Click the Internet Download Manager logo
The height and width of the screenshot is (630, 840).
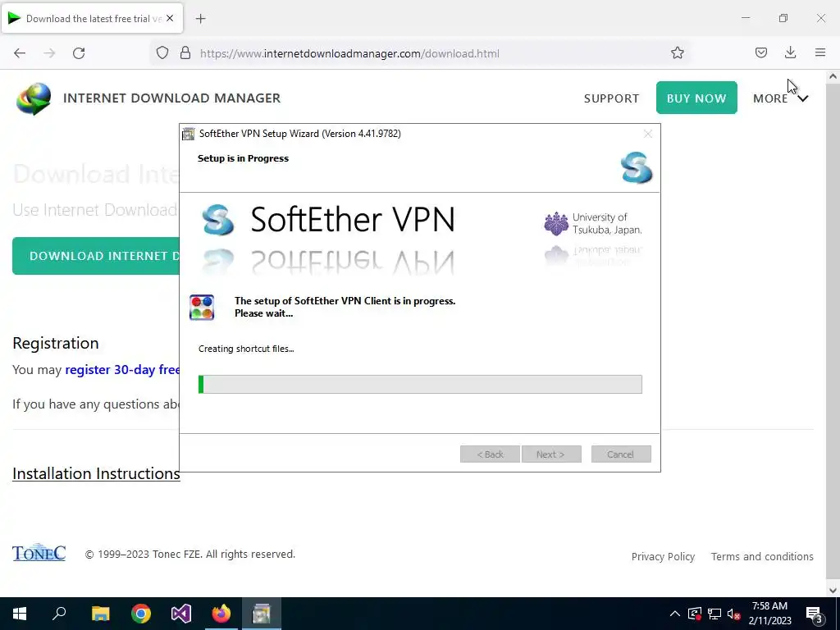click(x=34, y=98)
